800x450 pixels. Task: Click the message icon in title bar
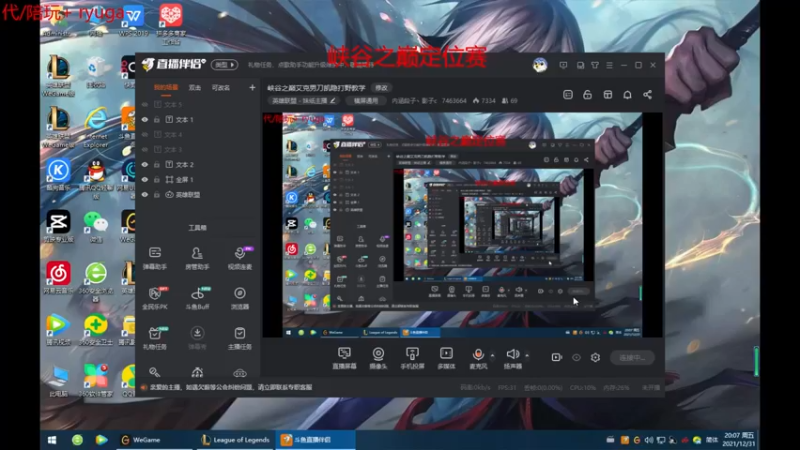(563, 65)
